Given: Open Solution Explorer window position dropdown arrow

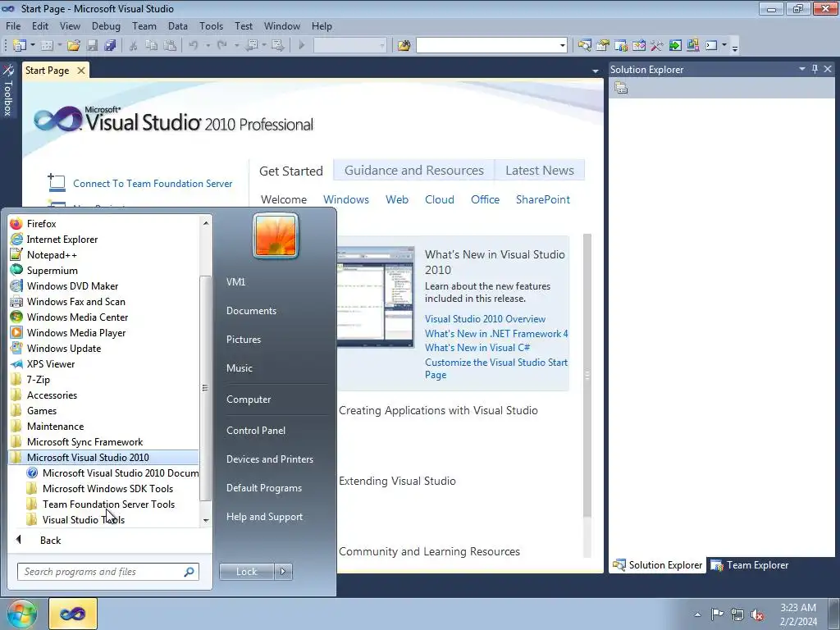Looking at the screenshot, I should click(x=802, y=69).
